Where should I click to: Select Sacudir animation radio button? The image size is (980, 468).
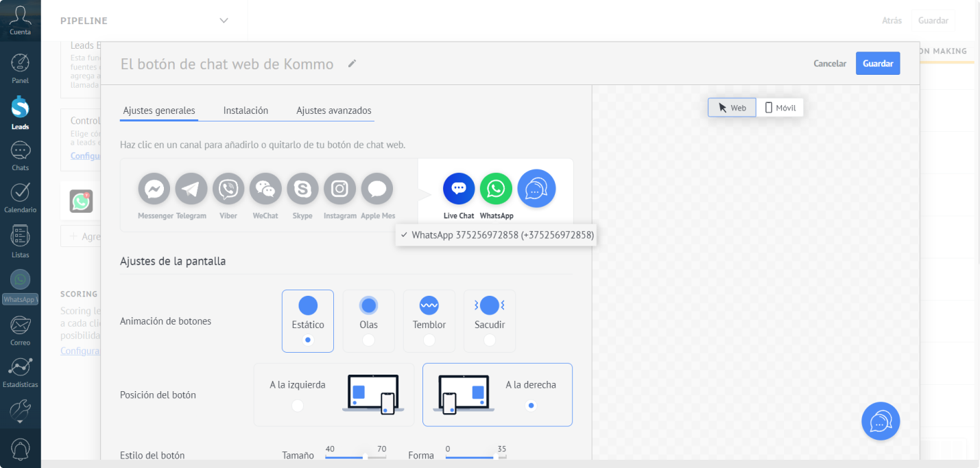(x=489, y=340)
